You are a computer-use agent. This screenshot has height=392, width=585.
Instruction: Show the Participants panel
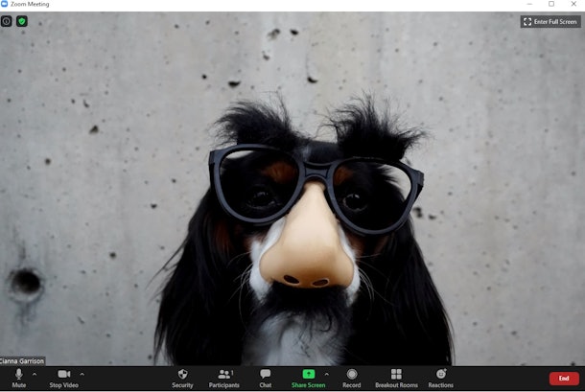pos(224,377)
